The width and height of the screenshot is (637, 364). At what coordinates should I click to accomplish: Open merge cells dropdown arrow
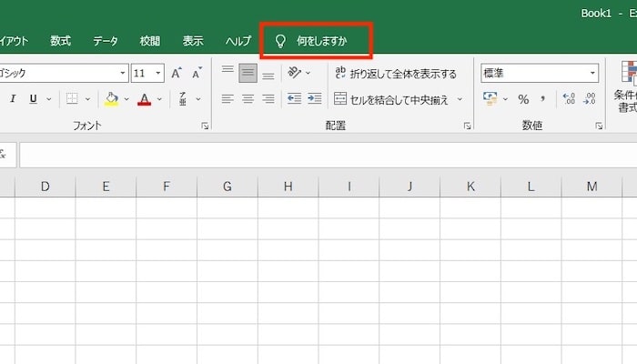[460, 98]
